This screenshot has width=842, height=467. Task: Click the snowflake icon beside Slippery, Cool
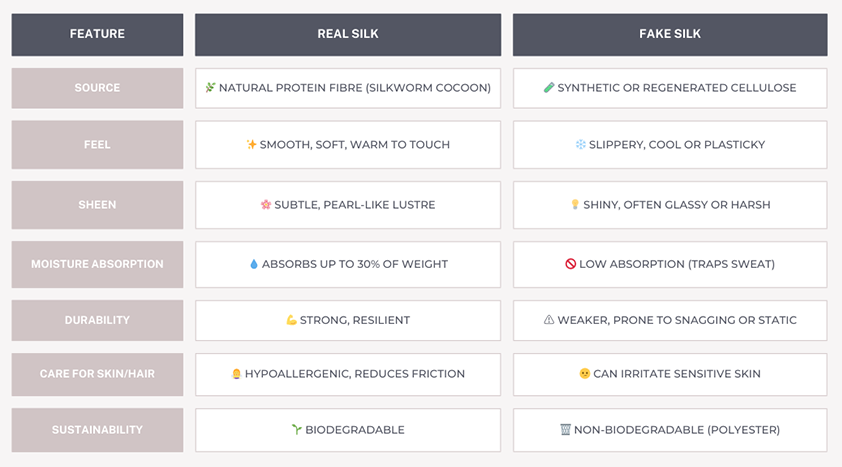pos(580,144)
